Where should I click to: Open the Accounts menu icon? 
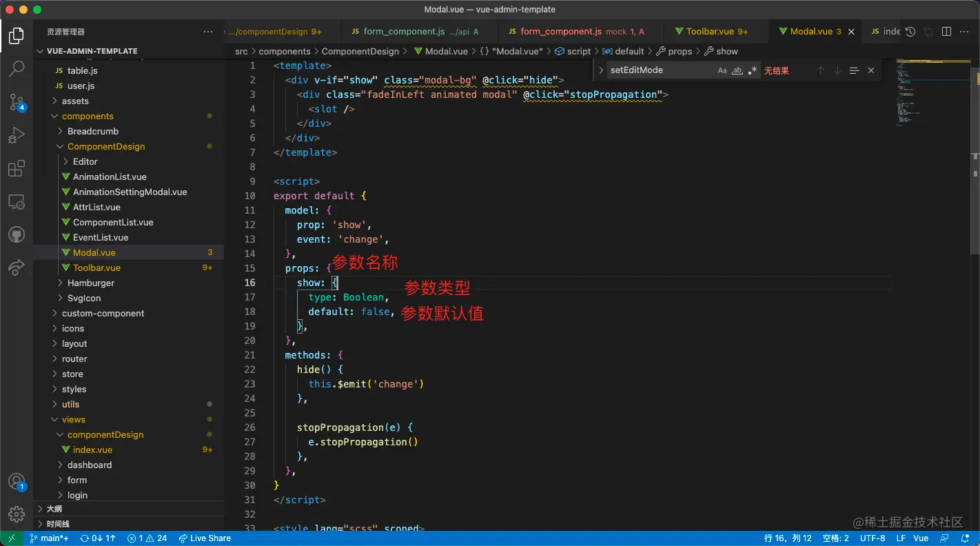(x=17, y=482)
